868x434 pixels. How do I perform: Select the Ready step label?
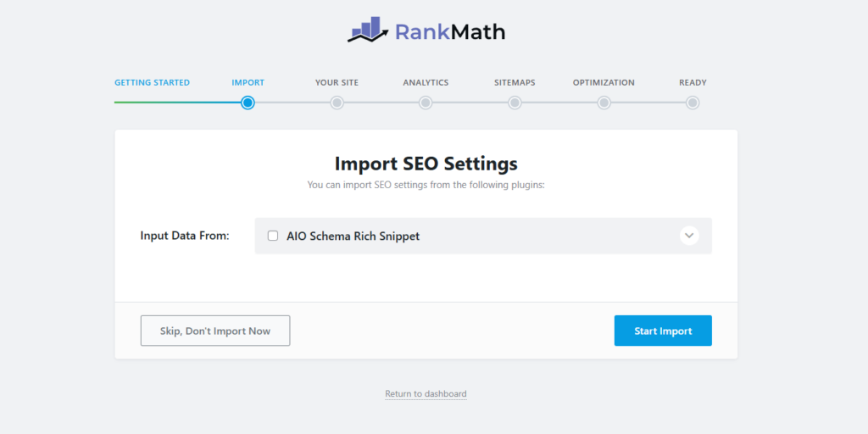(693, 82)
